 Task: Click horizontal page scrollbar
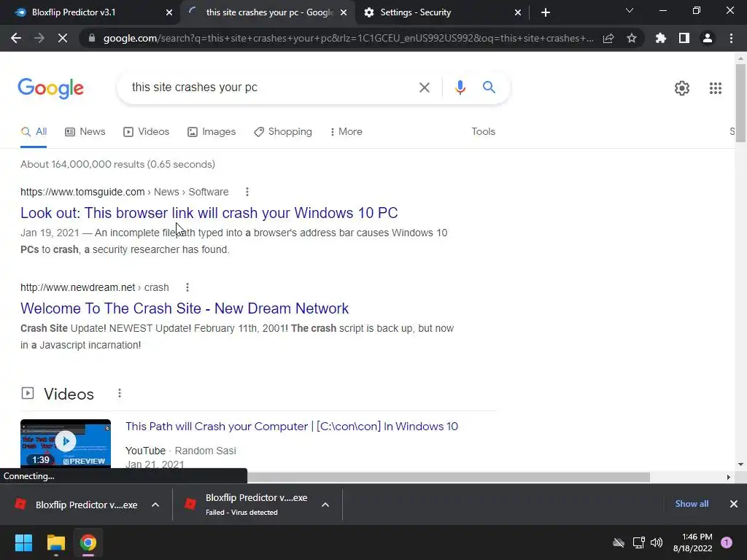[448, 477]
